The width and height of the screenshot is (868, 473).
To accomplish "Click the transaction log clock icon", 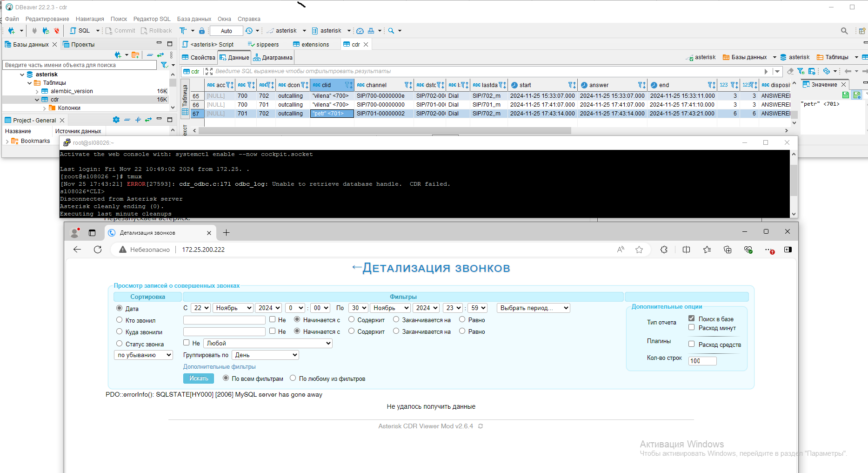I will pyautogui.click(x=249, y=31).
